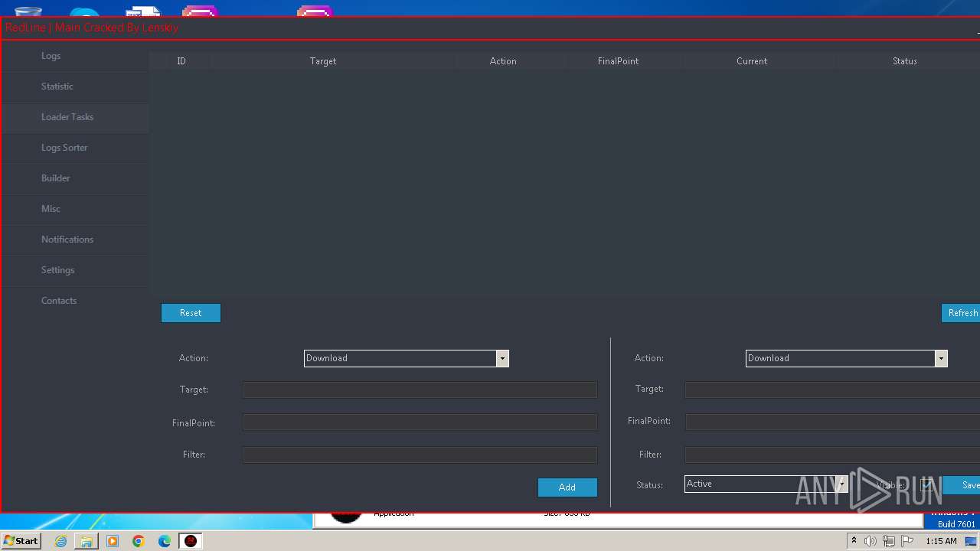
Task: Expand the right Action dropdown arrow
Action: pyautogui.click(x=941, y=358)
